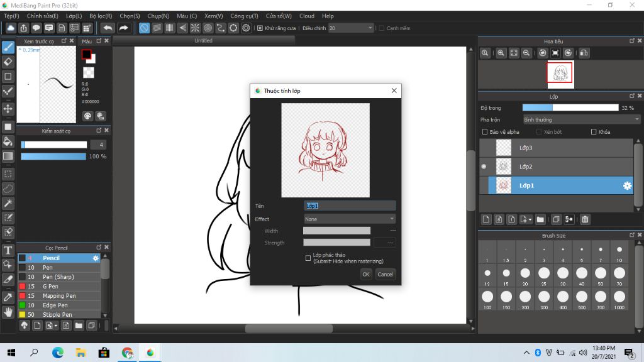Screen dimensions: 644x362
Task: Zoom out the navigator view
Action: point(526,53)
